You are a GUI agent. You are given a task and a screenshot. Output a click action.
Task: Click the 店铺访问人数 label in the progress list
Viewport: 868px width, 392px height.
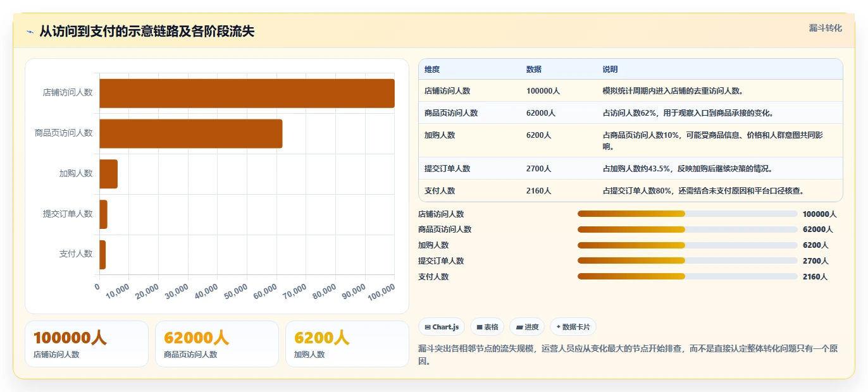tap(441, 214)
